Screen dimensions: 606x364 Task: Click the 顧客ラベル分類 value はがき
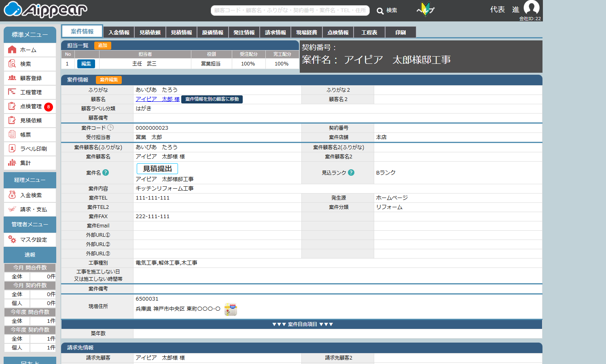pos(144,109)
